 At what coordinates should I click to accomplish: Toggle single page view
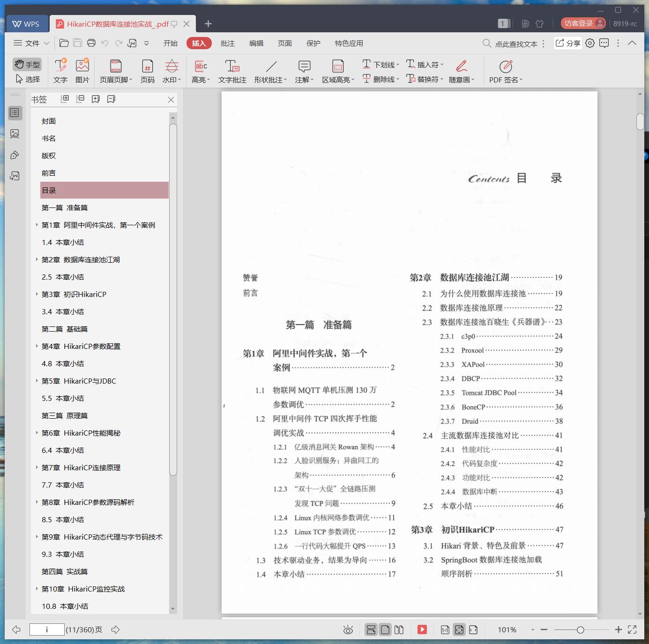click(385, 629)
